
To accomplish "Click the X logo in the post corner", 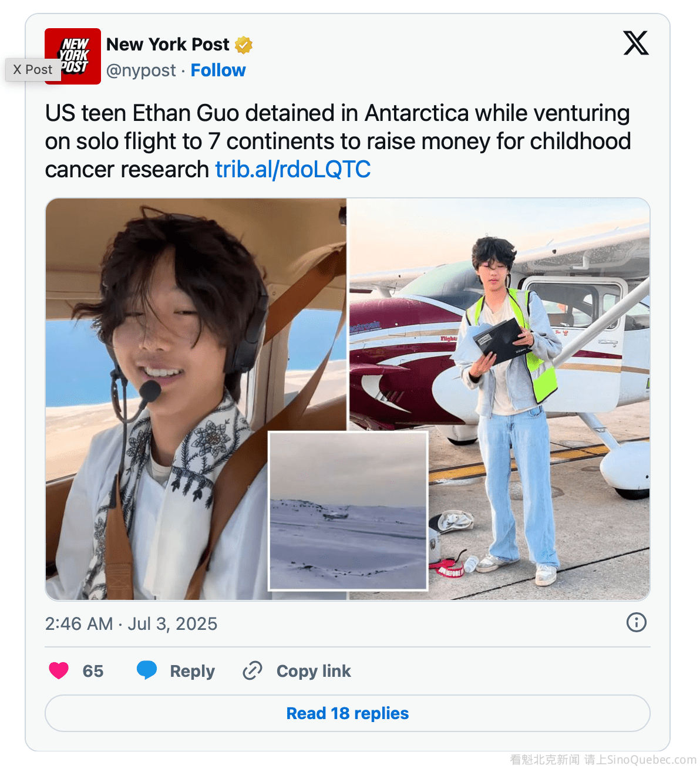I will pyautogui.click(x=636, y=43).
